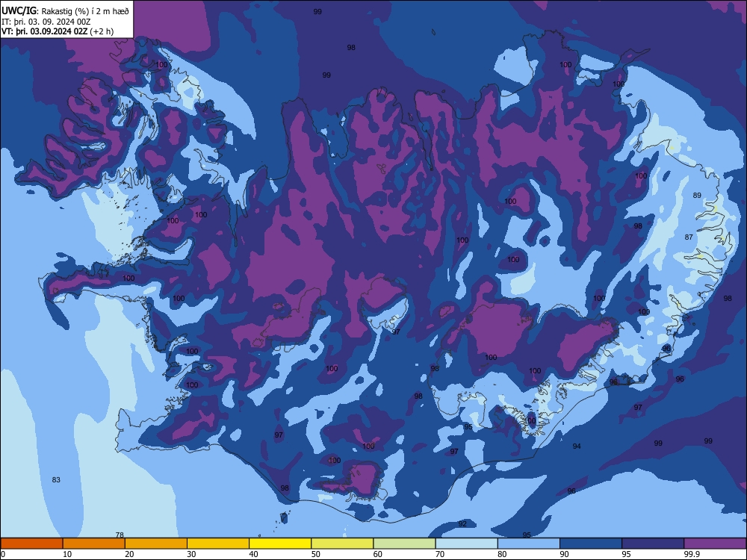Pick the light green 60–70 legend swatch
This screenshot has width=747, height=560.
[404, 544]
